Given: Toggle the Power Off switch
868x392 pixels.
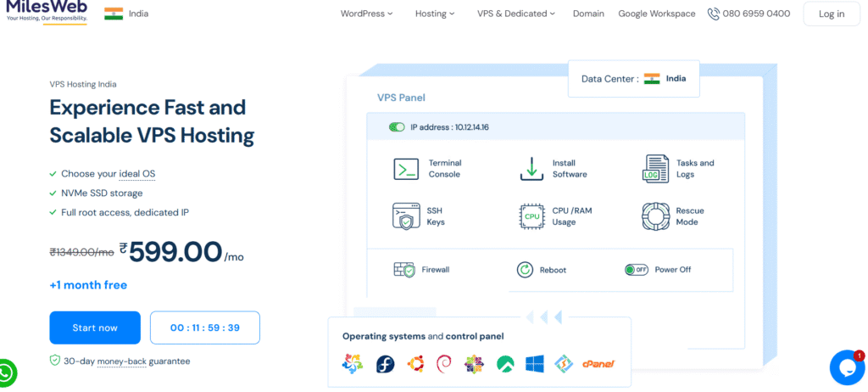Looking at the screenshot, I should tap(637, 270).
